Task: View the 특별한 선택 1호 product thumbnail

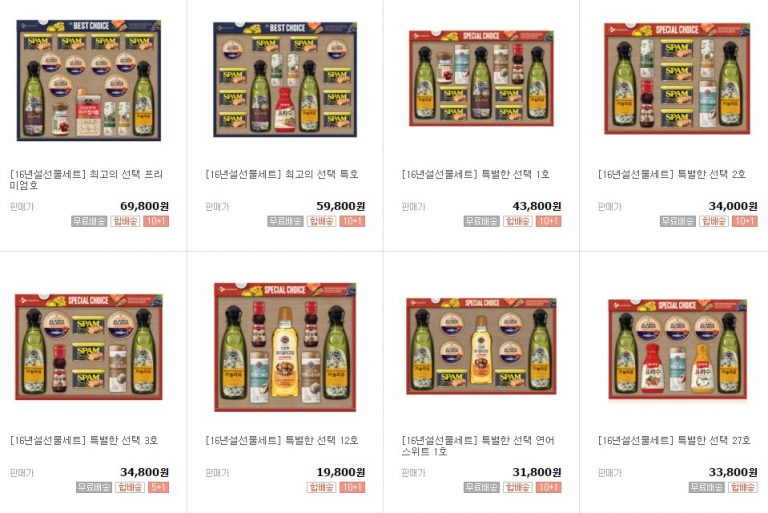Action: [481, 78]
